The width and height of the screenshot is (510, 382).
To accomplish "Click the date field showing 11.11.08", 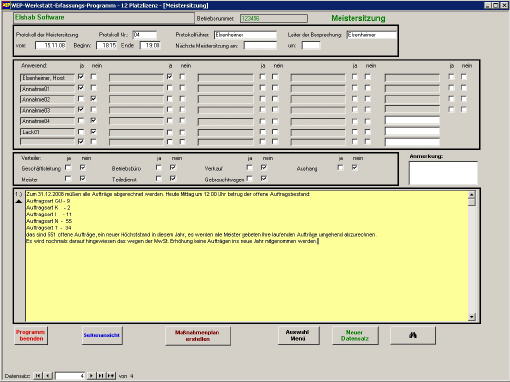I will click(x=51, y=45).
